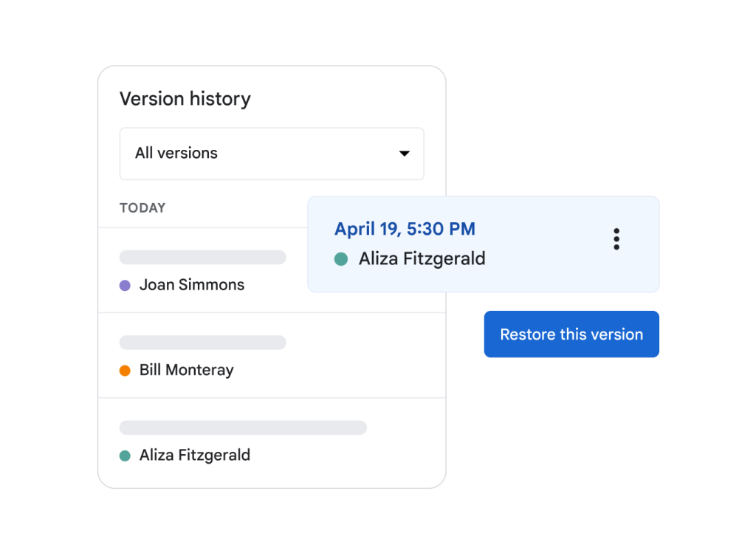
Task: Click teal dot in the April 19 card
Action: coord(341,259)
